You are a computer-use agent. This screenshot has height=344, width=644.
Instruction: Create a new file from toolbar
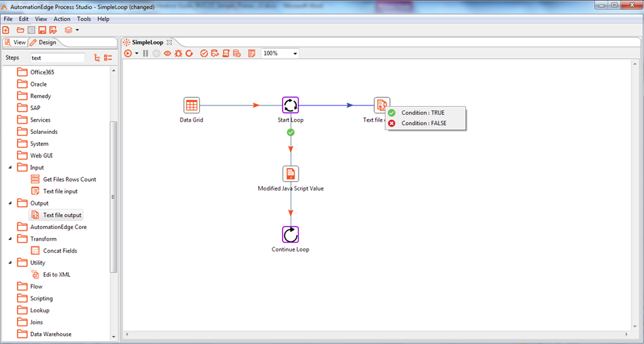coord(5,30)
